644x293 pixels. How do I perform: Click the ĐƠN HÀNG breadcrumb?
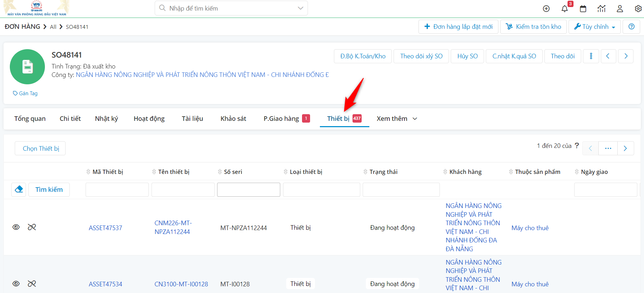22,27
